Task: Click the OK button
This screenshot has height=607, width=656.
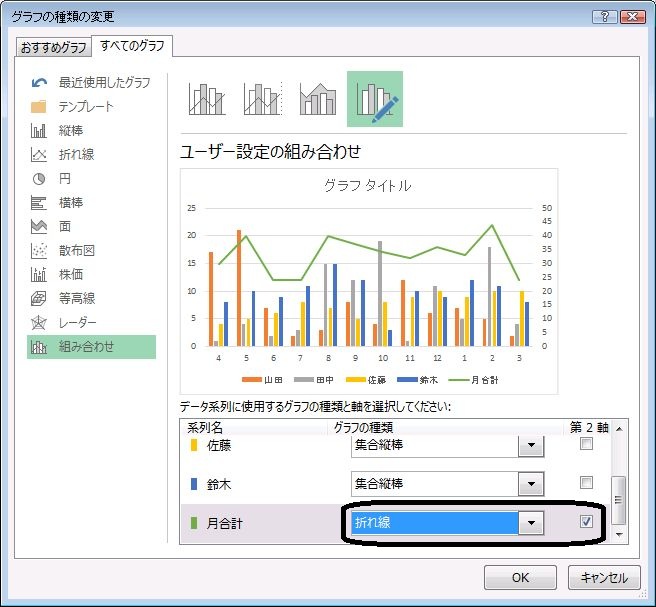Action: pyautogui.click(x=520, y=578)
